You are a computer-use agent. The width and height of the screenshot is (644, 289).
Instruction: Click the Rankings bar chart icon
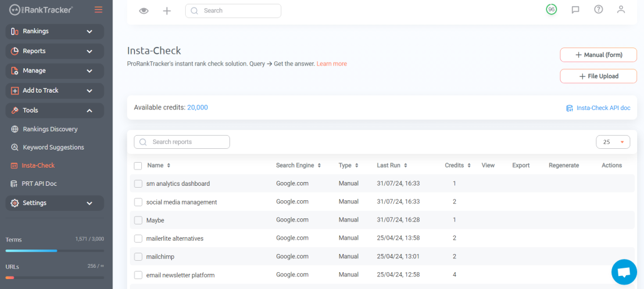point(15,31)
